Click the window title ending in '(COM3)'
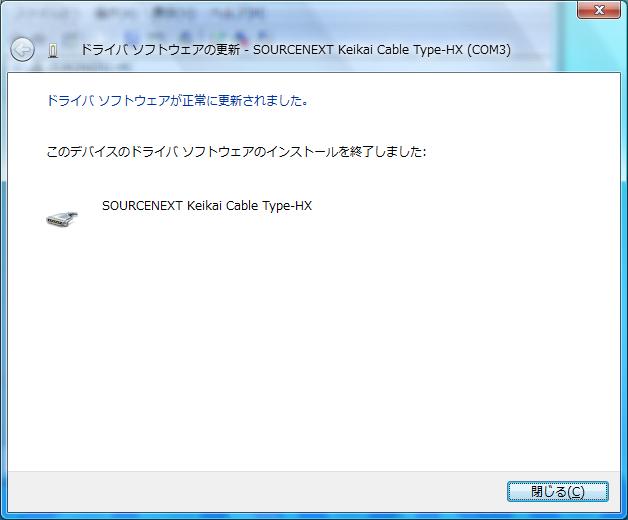 (296, 50)
